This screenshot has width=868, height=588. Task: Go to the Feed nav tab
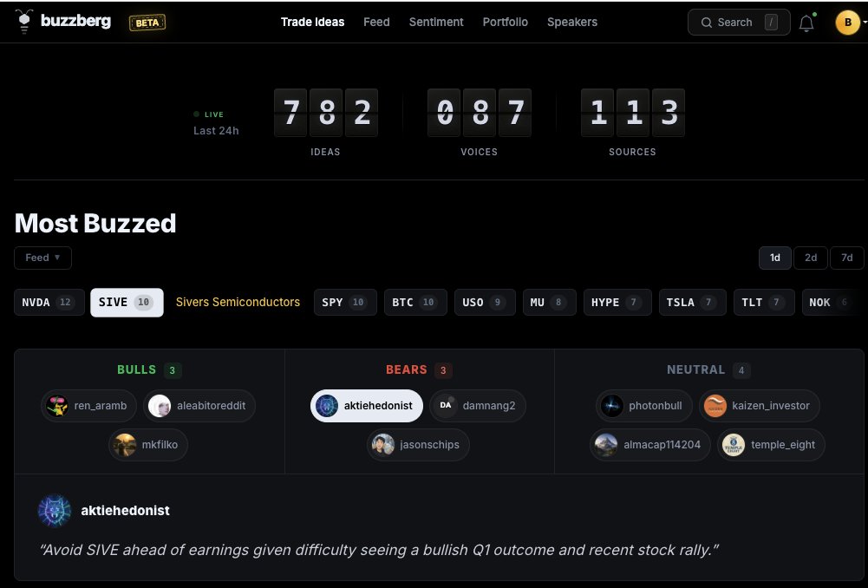pyautogui.click(x=376, y=23)
